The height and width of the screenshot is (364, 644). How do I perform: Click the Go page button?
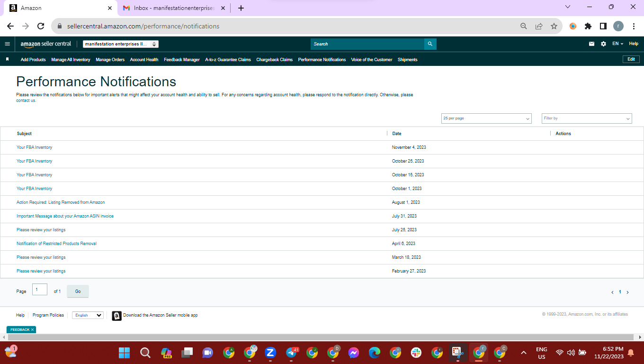pyautogui.click(x=78, y=291)
